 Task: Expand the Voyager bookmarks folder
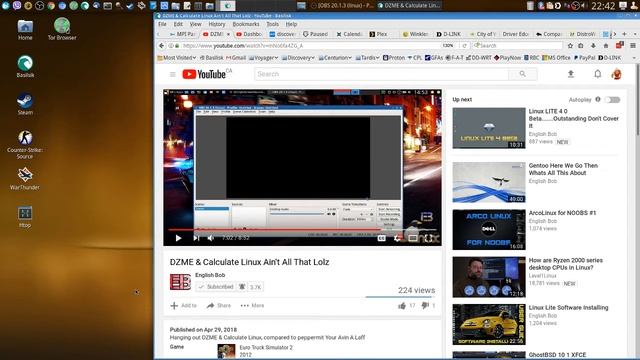[x=263, y=58]
